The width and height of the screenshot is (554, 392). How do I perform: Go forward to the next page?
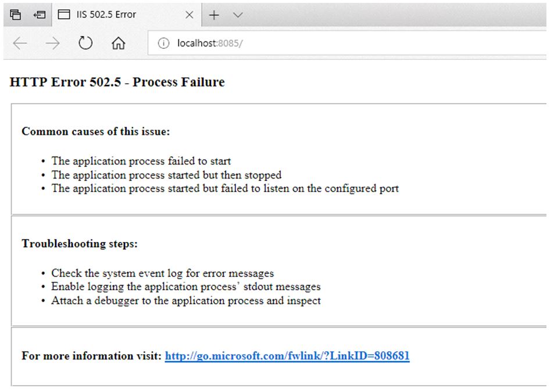[53, 43]
